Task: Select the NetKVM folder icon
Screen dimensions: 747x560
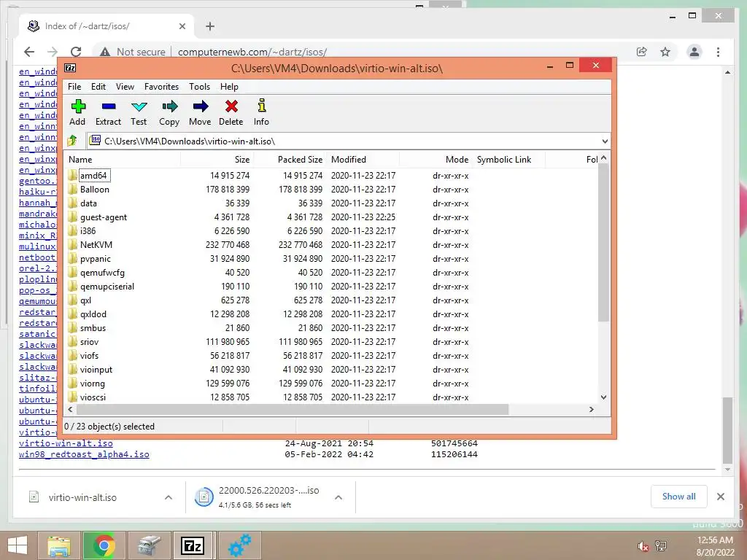Action: click(72, 245)
